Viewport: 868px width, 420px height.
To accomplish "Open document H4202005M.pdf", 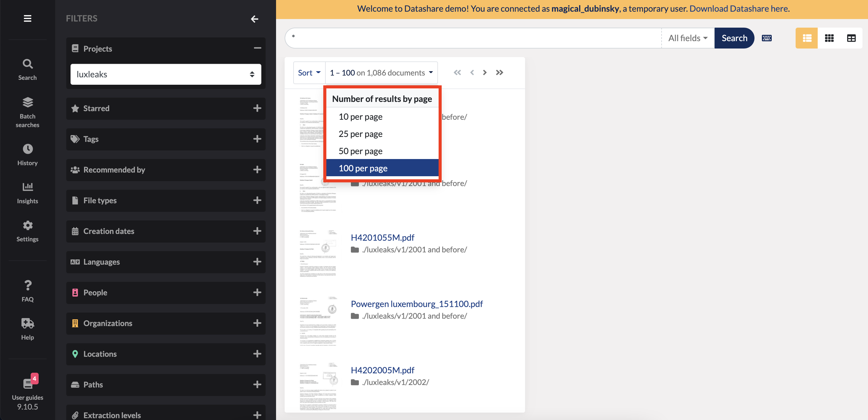I will (x=382, y=370).
